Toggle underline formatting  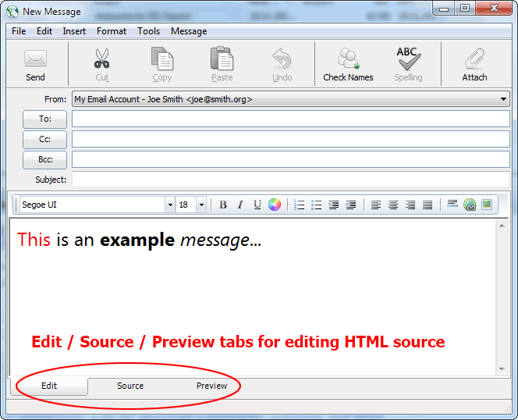257,205
